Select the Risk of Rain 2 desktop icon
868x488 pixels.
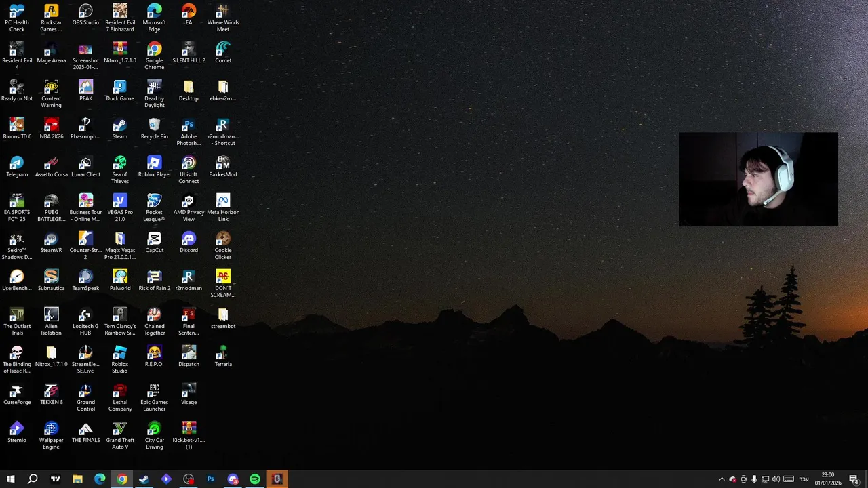pyautogui.click(x=154, y=281)
